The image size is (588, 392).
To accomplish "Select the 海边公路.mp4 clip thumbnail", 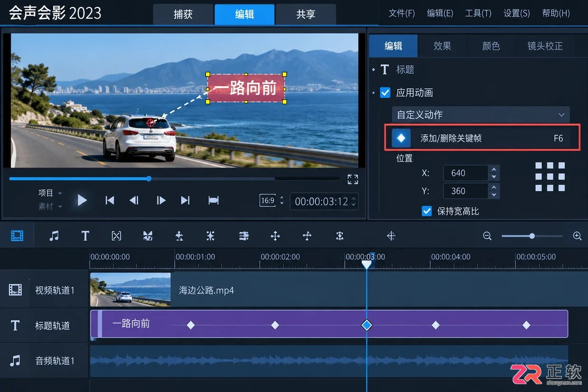I will tap(131, 289).
